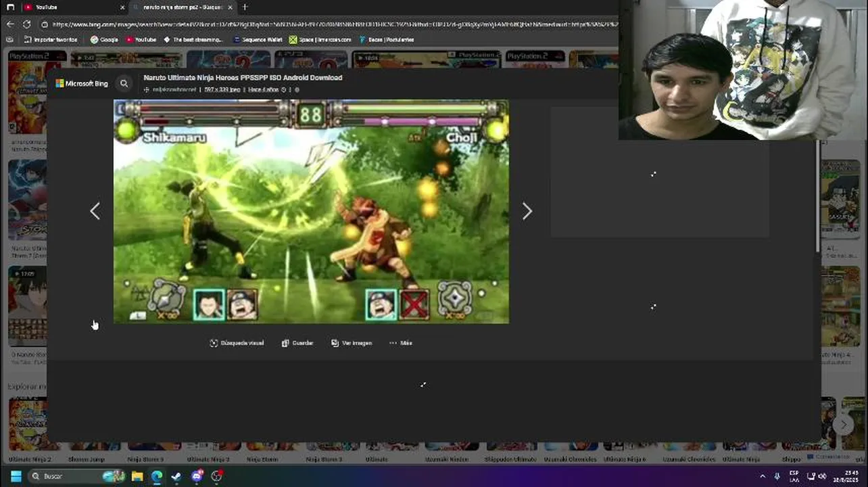Click the source site link under the title
Screen dimensions: 868x487
(174, 89)
